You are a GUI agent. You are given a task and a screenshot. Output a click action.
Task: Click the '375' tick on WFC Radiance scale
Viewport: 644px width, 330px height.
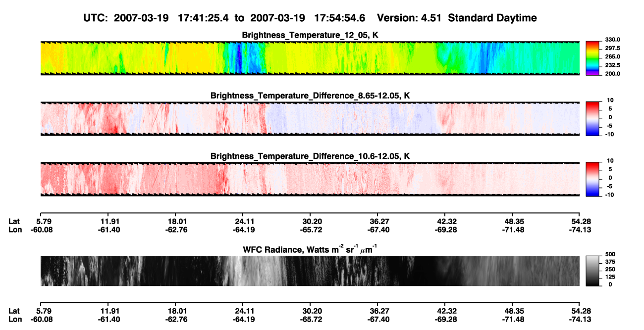611,262
